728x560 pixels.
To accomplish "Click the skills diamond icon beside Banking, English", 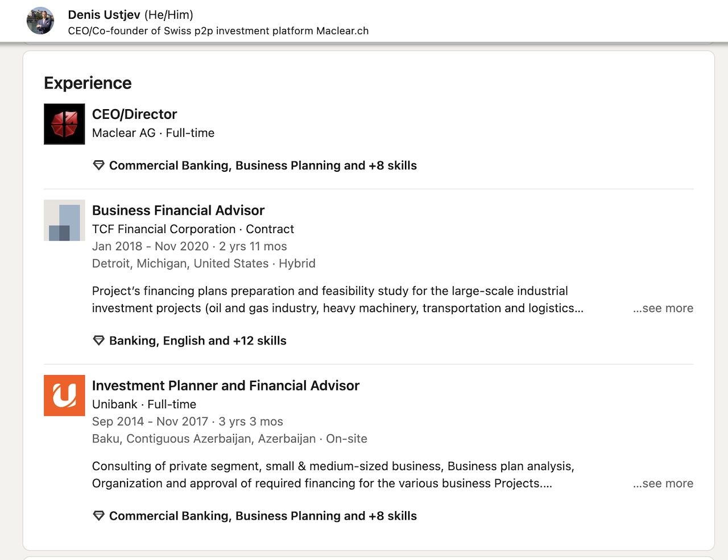I will 98,341.
